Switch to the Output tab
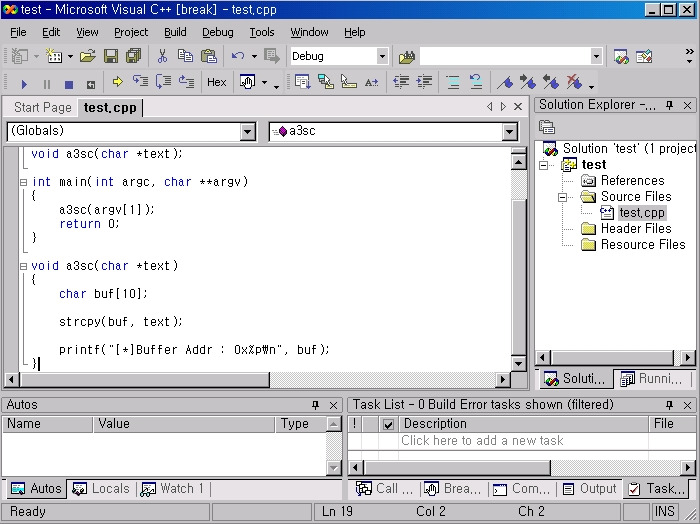Screen dimensions: 700x524 [590, 489]
